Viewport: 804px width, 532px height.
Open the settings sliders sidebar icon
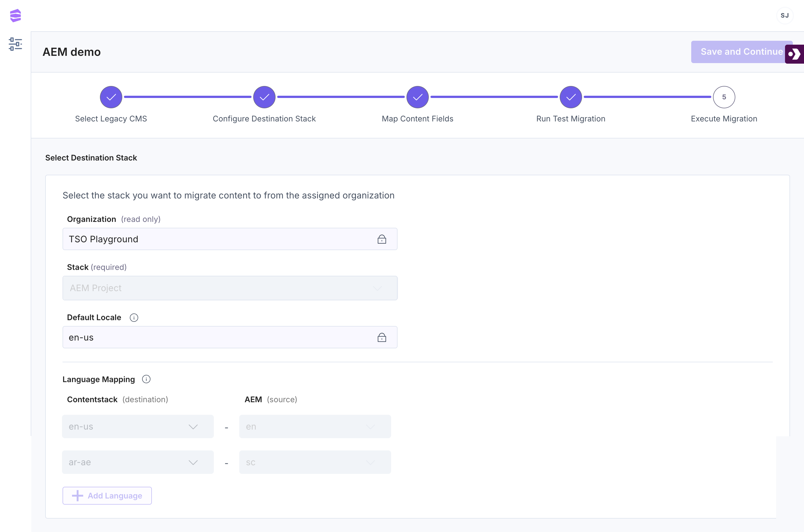(16, 44)
